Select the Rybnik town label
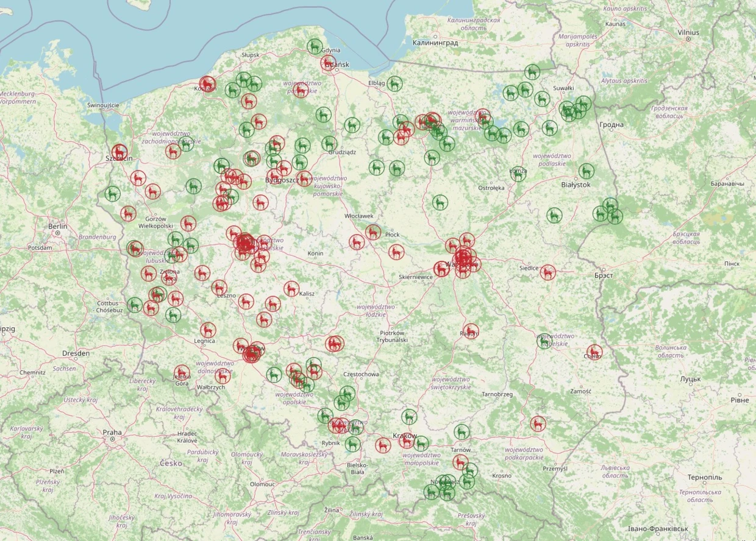Screen dimensions: 756x541 point(330,443)
